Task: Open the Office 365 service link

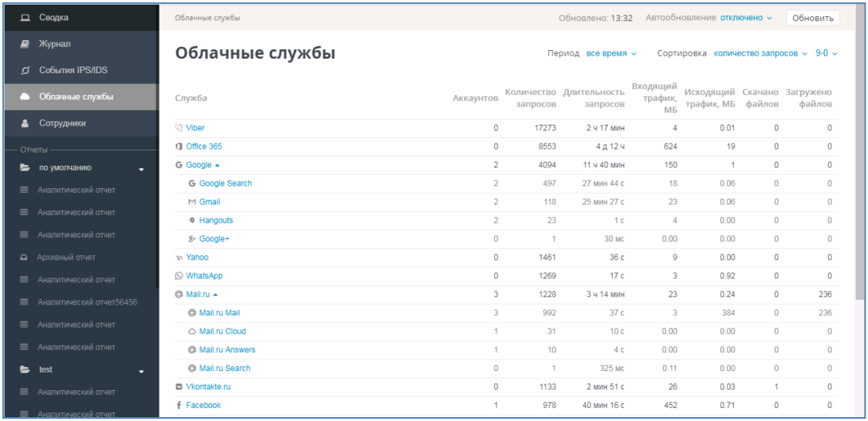Action: click(x=204, y=147)
